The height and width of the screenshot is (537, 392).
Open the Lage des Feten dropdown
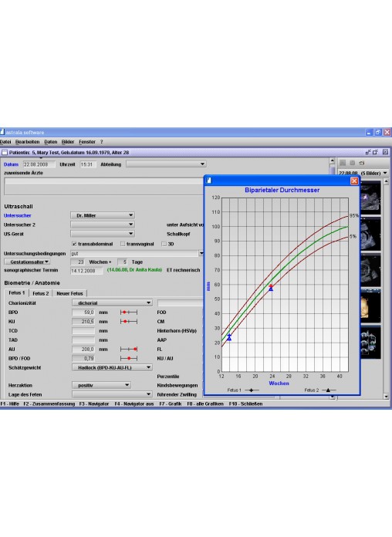pos(112,394)
